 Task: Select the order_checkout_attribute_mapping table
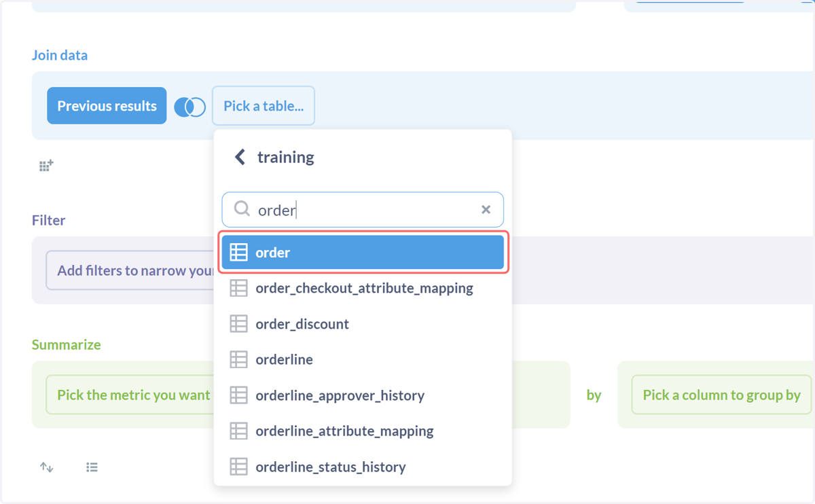coord(363,288)
